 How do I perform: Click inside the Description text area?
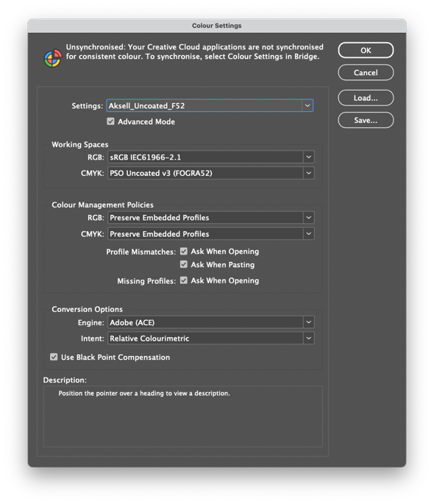click(182, 416)
